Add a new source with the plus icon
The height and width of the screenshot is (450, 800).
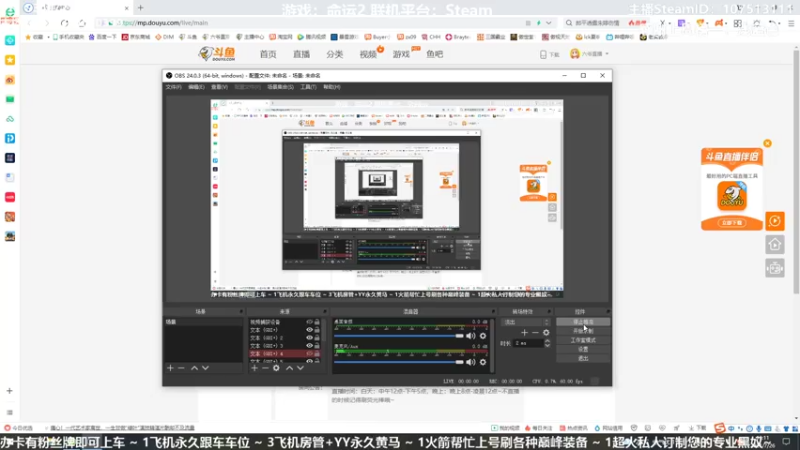254,368
